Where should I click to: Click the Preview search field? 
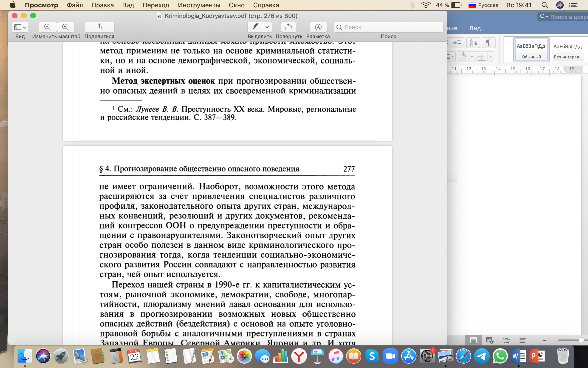pos(388,27)
